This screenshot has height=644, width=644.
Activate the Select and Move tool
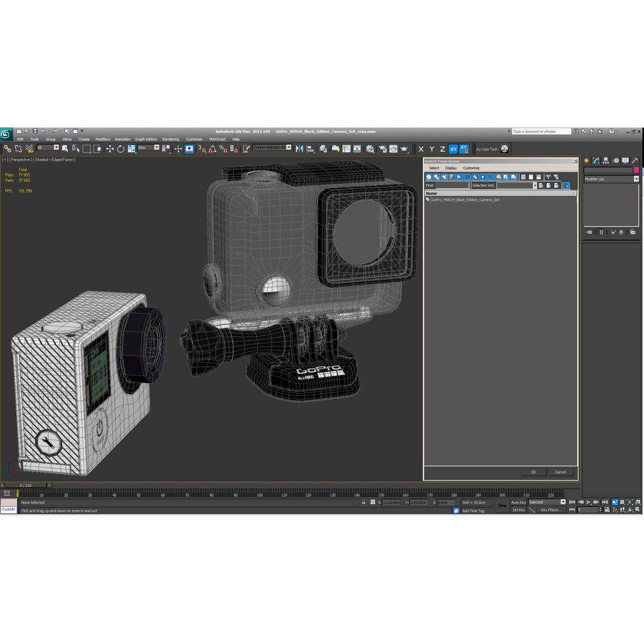[x=110, y=148]
